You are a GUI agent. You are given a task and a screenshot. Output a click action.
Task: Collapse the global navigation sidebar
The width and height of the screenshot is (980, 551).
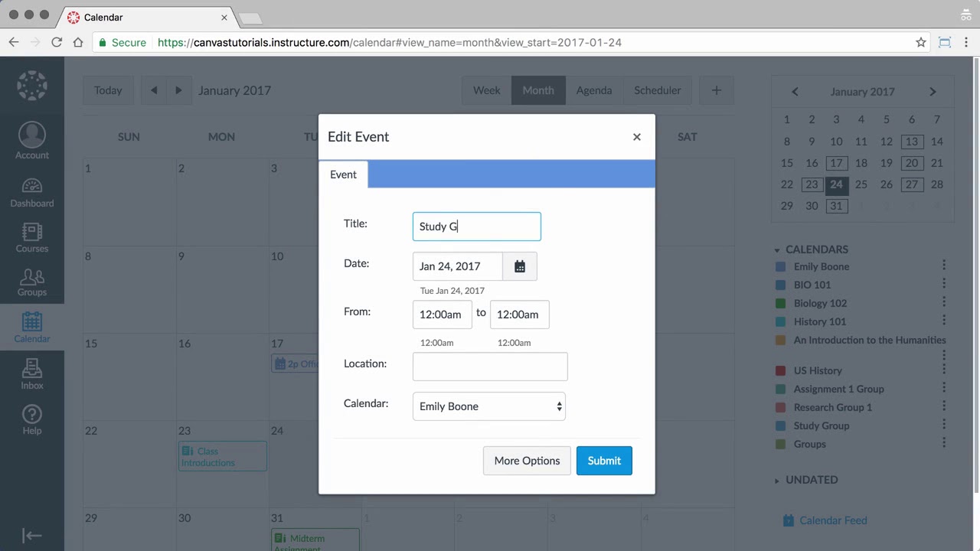(32, 536)
